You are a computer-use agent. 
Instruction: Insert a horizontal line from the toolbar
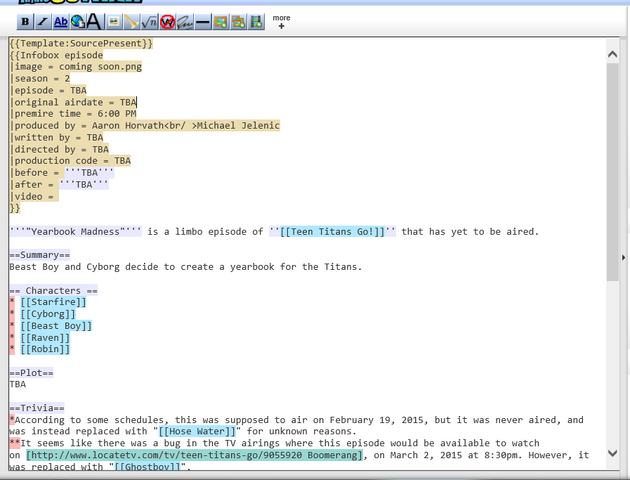[x=203, y=22]
